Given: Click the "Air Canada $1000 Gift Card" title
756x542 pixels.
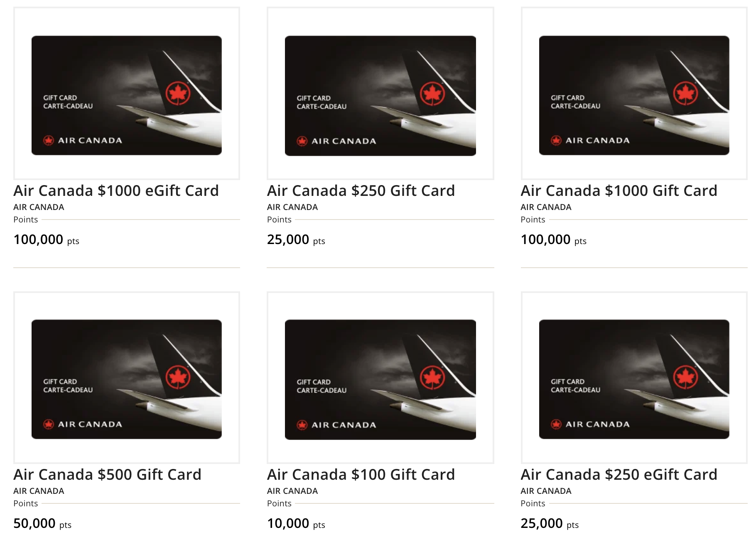Looking at the screenshot, I should tap(619, 191).
